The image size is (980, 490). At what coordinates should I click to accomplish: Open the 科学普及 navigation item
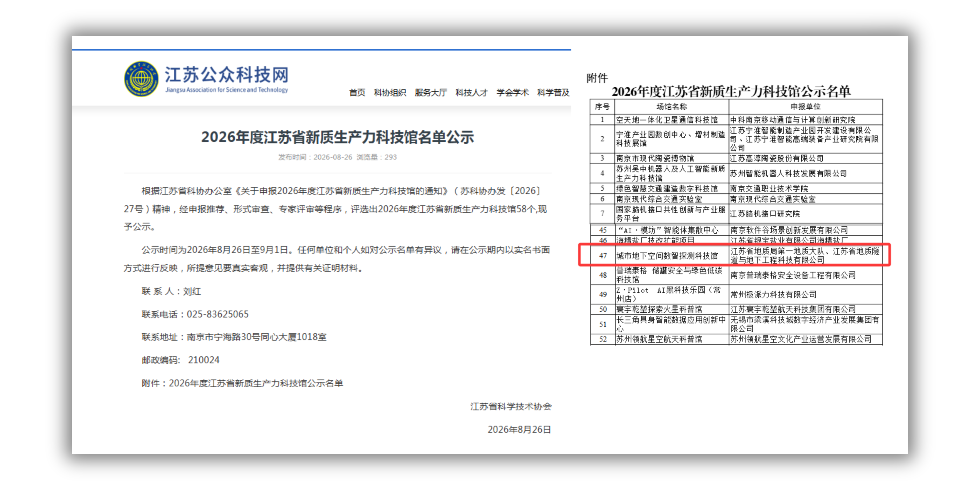[x=553, y=93]
